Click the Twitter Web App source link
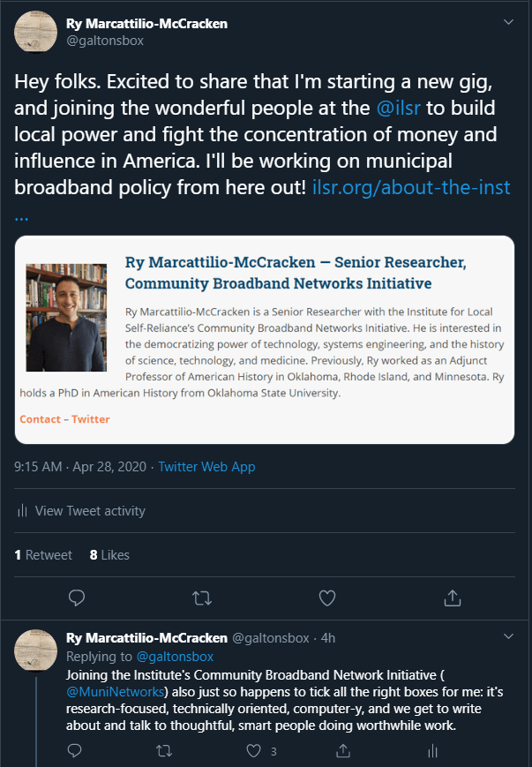The height and width of the screenshot is (767, 532). pyautogui.click(x=206, y=467)
